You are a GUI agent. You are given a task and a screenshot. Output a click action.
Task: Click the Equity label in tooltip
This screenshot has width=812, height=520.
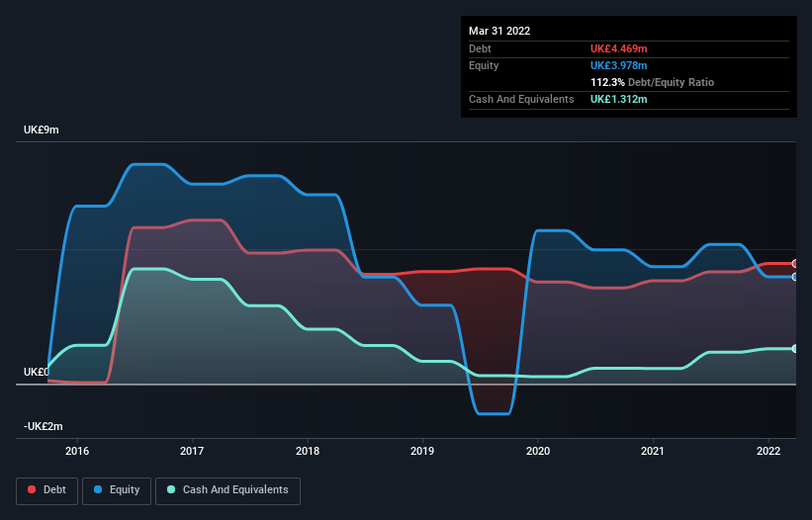(484, 65)
